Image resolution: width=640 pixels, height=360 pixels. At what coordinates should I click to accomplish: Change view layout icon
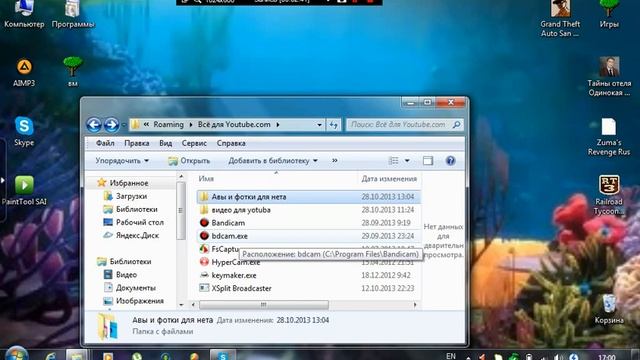(x=394, y=161)
